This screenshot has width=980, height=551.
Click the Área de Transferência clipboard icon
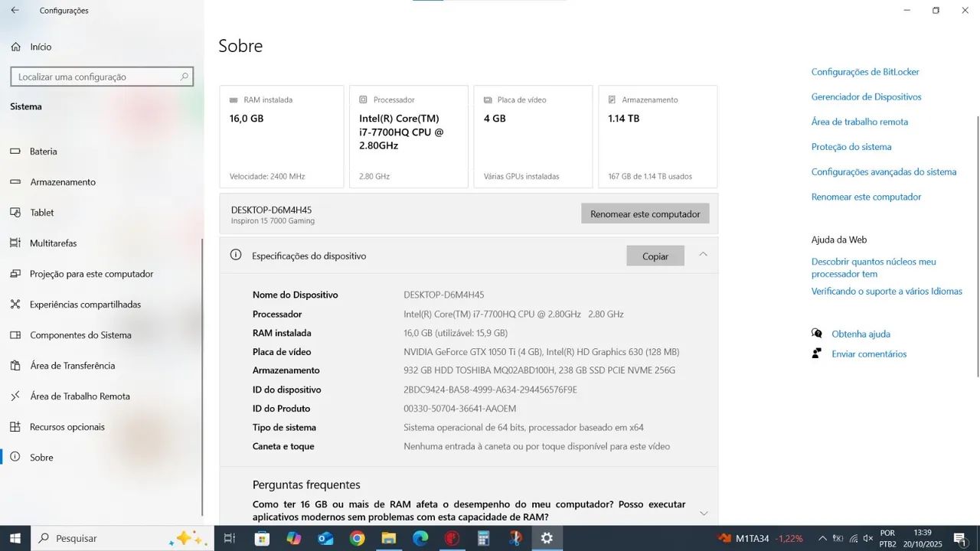coord(15,366)
